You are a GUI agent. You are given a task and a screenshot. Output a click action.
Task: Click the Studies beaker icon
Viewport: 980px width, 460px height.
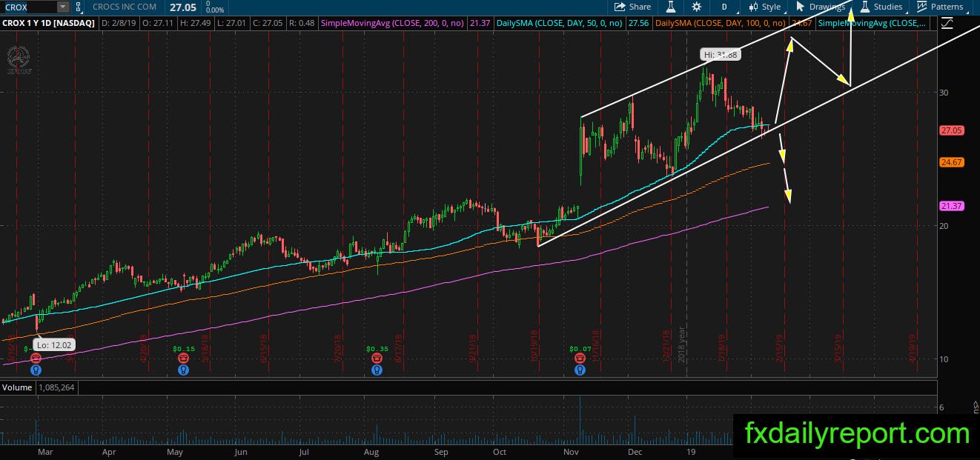coord(864,7)
